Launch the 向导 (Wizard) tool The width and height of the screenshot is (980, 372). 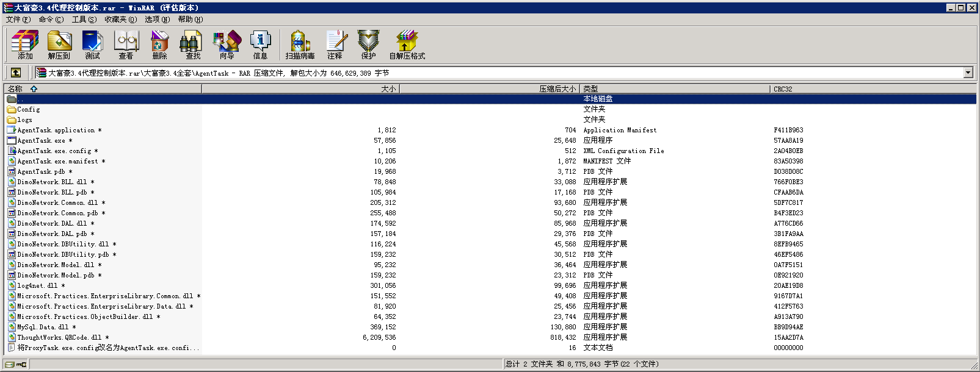tap(227, 45)
